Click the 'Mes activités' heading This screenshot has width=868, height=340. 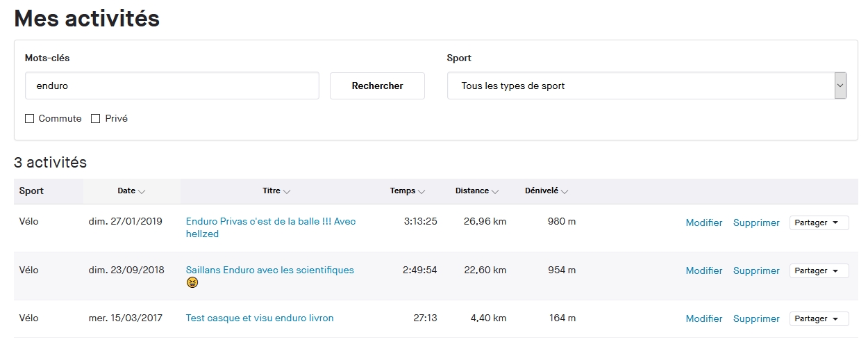[87, 19]
